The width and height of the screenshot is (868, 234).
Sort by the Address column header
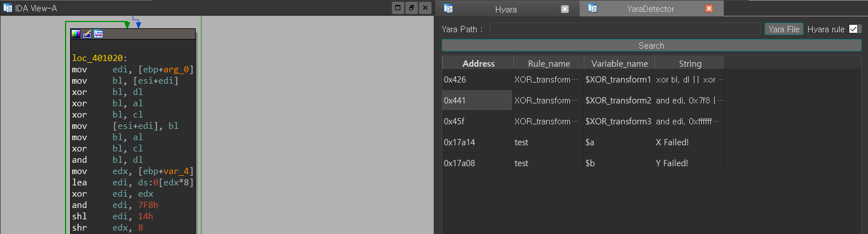[478, 63]
